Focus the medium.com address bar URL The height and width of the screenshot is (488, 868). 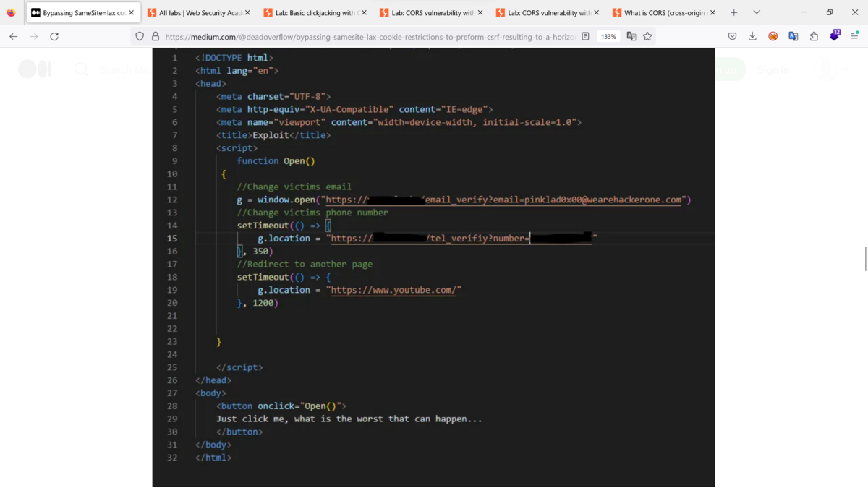point(370,36)
